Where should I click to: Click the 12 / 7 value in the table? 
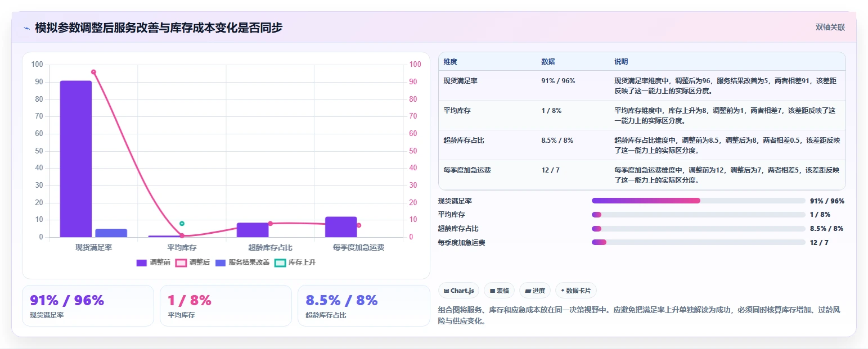[550, 170]
